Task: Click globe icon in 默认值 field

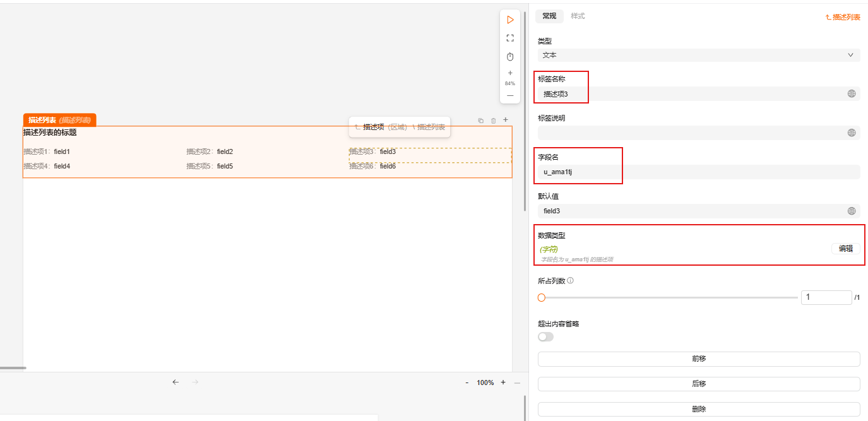Action: pyautogui.click(x=851, y=211)
